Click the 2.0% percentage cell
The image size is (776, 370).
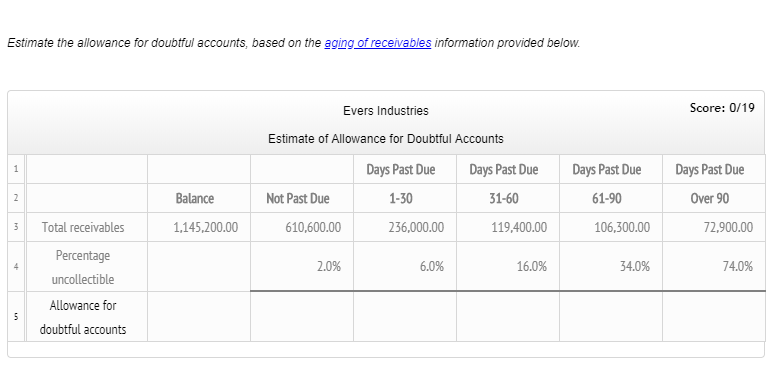(302, 267)
